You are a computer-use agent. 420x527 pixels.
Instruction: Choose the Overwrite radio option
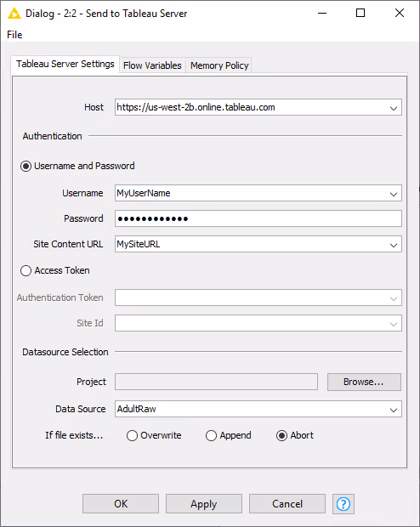tap(132, 435)
